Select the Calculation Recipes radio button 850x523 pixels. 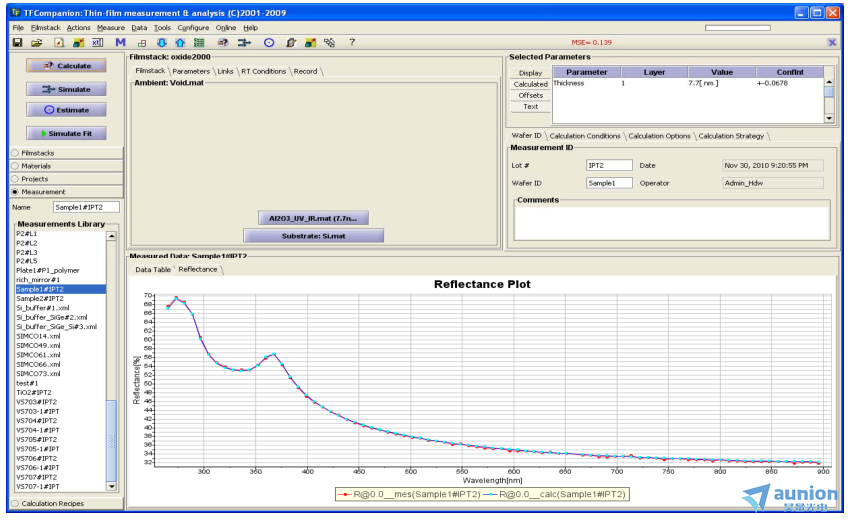(15, 503)
